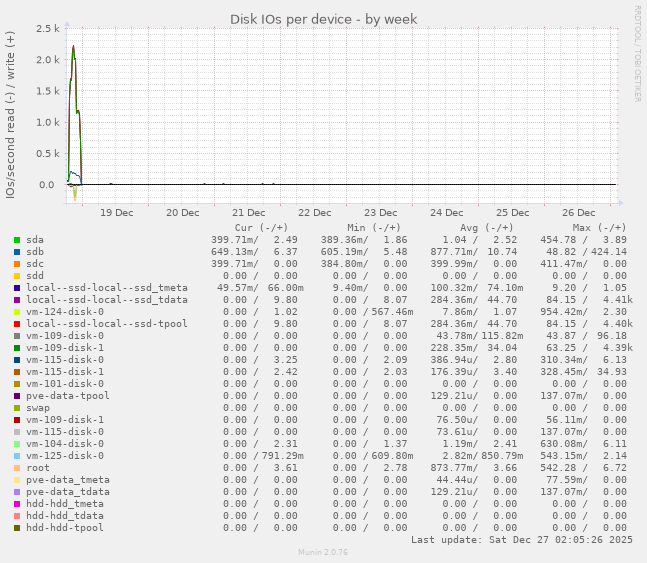Click the blue sdb legend swatch
Screen dimensions: 647x563
click(x=17, y=252)
